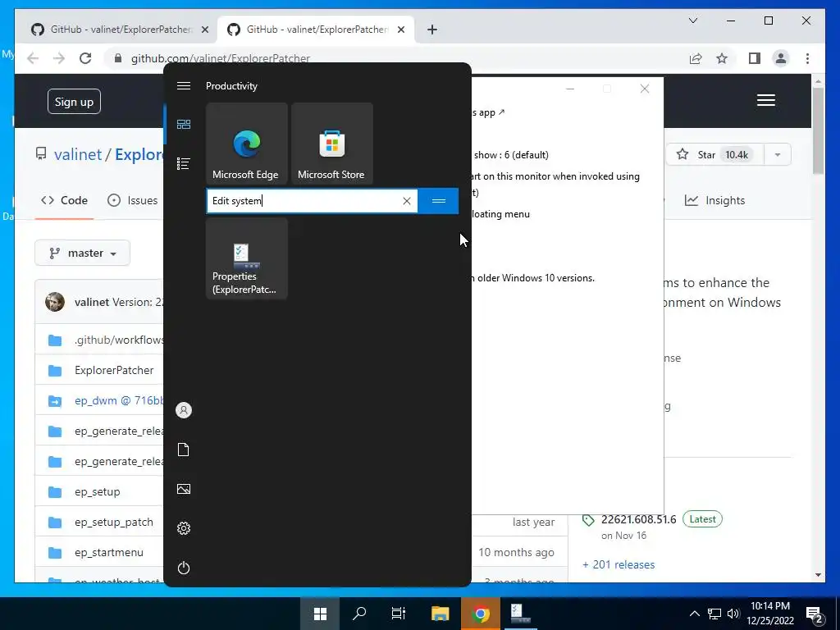The height and width of the screenshot is (630, 840).
Task: Click the github.com address bar
Action: pos(220,58)
